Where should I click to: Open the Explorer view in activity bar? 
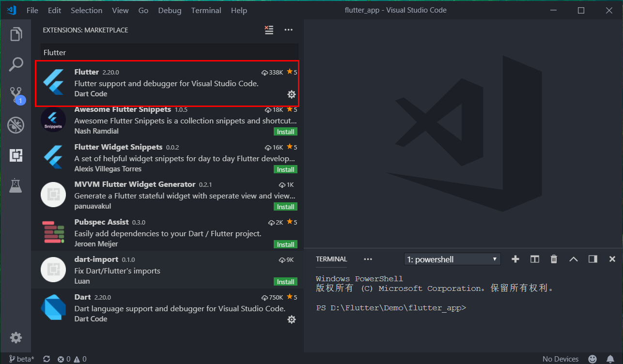[x=16, y=34]
